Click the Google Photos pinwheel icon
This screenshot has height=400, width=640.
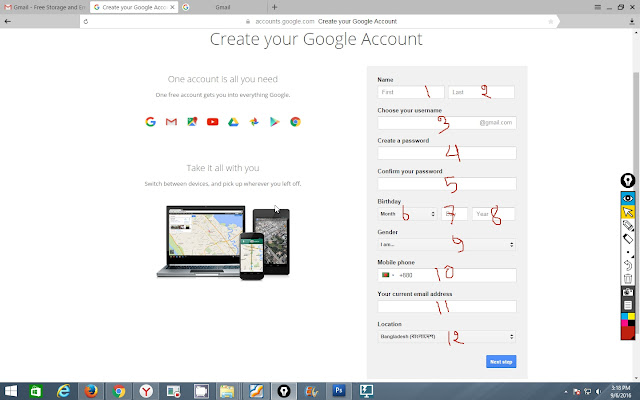[x=254, y=122]
